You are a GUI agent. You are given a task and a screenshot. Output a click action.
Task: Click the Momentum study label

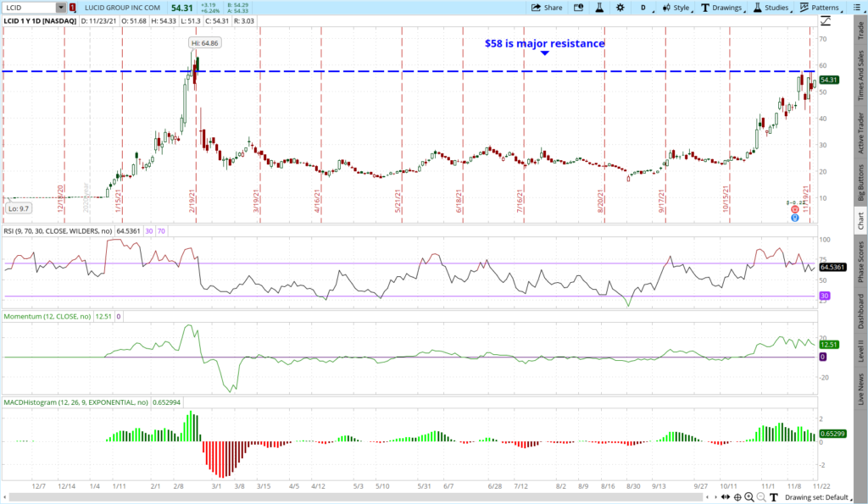(x=47, y=317)
